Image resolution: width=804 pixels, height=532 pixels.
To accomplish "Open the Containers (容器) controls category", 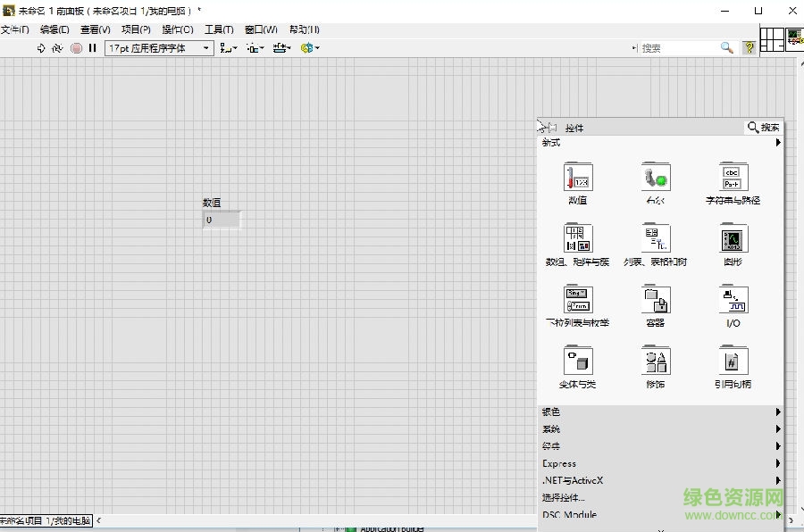I will pos(654,299).
